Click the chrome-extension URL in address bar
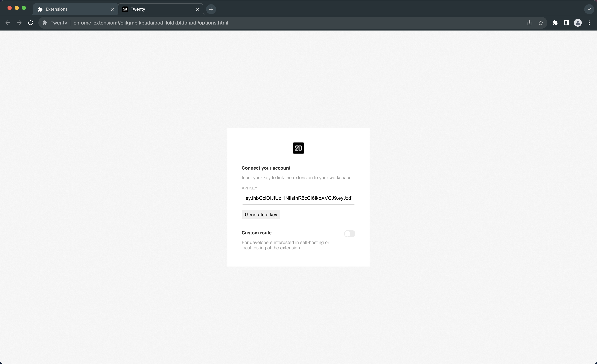597x364 pixels. click(151, 23)
